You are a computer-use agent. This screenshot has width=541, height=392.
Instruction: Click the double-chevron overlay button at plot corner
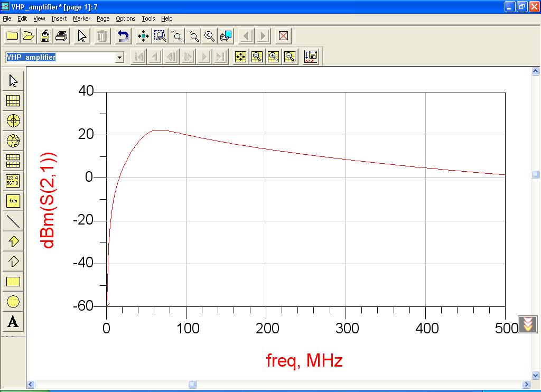point(528,324)
